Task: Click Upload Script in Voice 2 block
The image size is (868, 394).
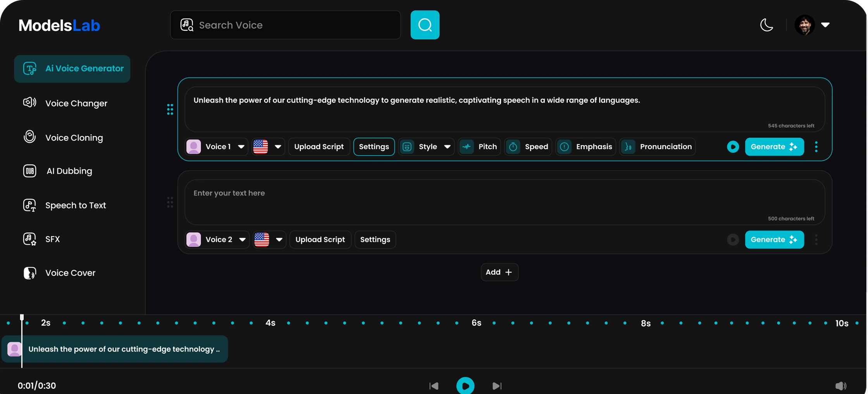Action: point(320,240)
